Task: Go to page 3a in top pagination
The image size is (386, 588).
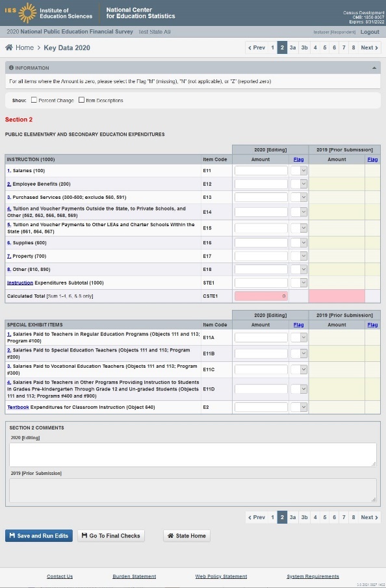Action: [292, 47]
